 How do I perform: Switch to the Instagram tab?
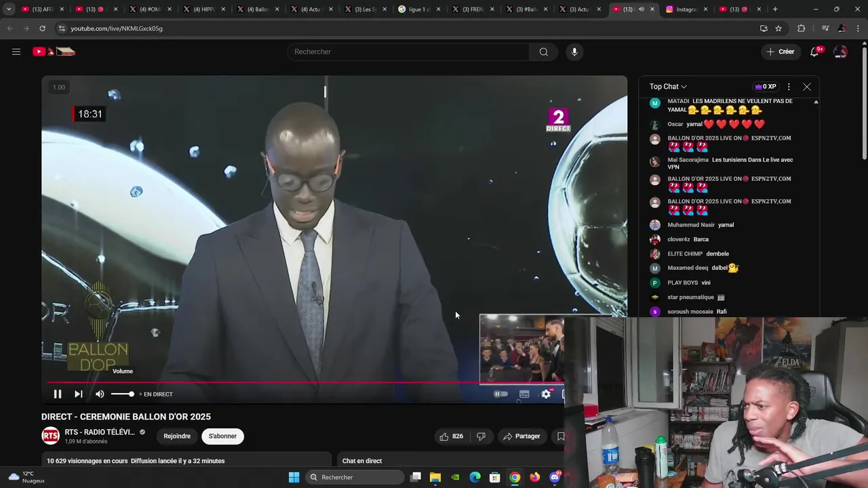686,9
